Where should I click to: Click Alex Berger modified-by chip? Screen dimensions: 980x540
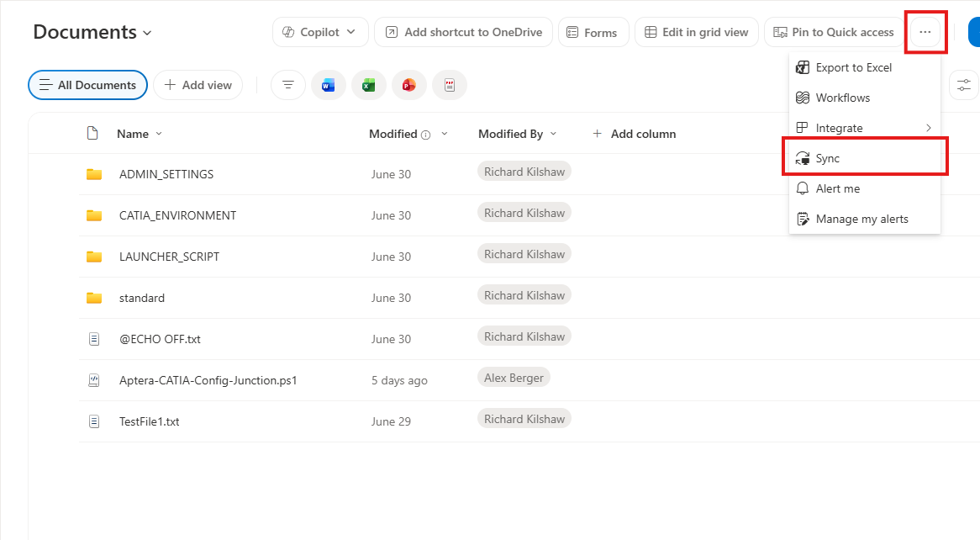point(514,378)
